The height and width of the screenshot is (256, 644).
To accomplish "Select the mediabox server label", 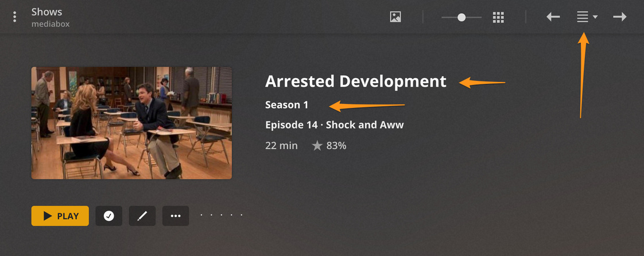I will pos(51,24).
